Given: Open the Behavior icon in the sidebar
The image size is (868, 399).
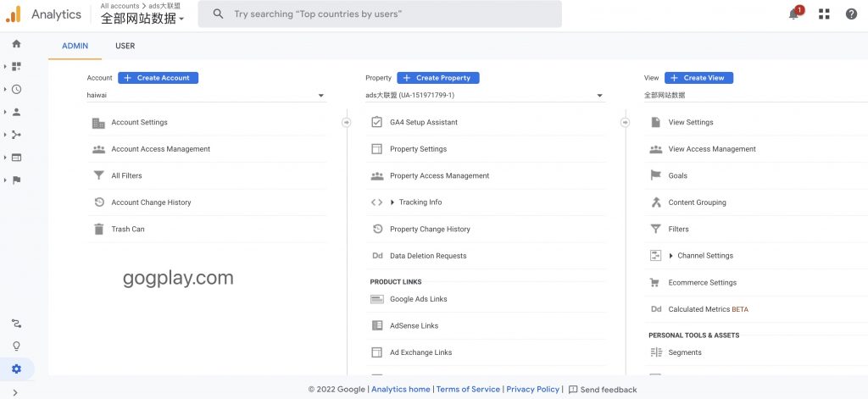Looking at the screenshot, I should tap(16, 158).
